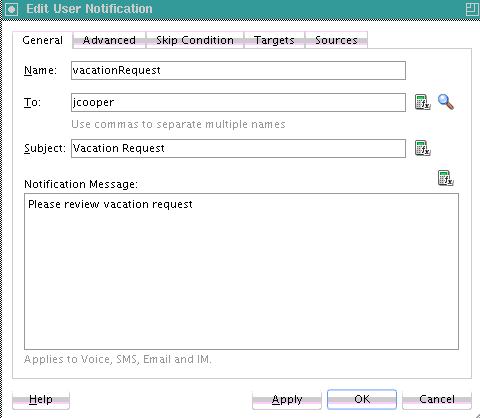Click the restore window icon in title bar
The image size is (480, 418).
pos(472,9)
